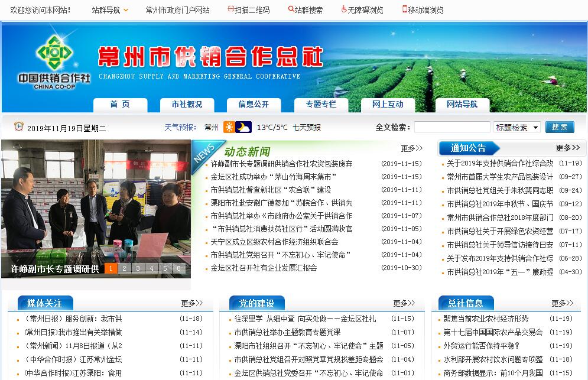Click the China CO-OP logo
The height and width of the screenshot is (380, 588).
tap(53, 62)
